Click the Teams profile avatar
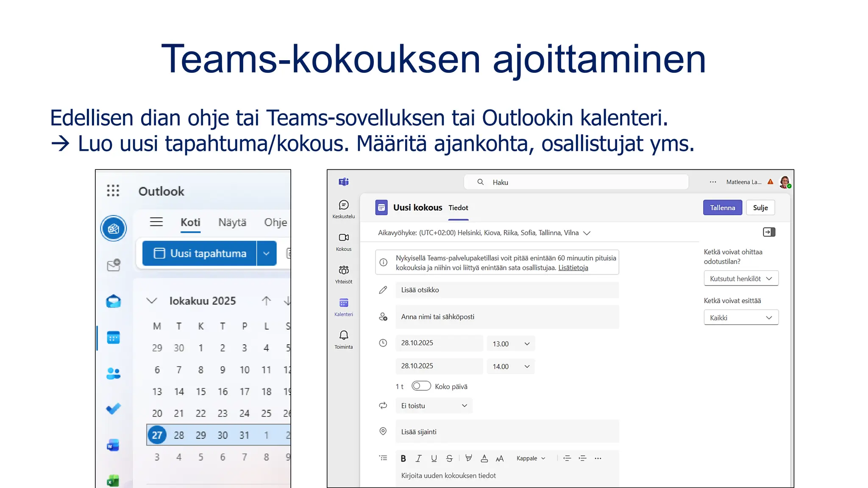Viewport: 868px width, 488px height. pos(785,182)
